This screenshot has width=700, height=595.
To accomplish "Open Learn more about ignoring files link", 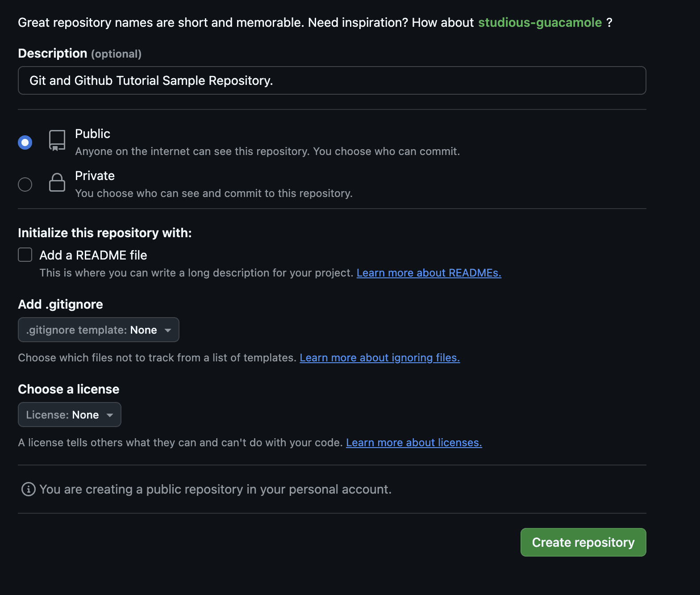I will [379, 358].
